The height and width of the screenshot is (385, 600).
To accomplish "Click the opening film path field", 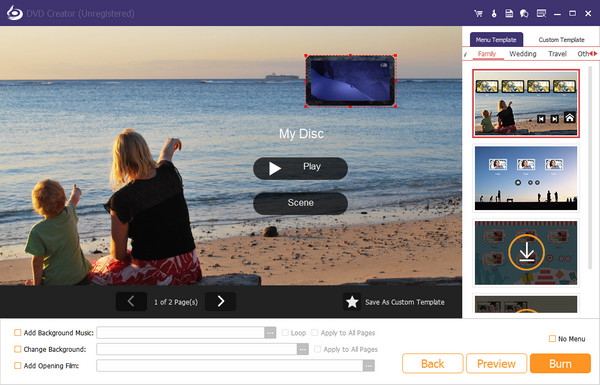I will click(x=230, y=365).
